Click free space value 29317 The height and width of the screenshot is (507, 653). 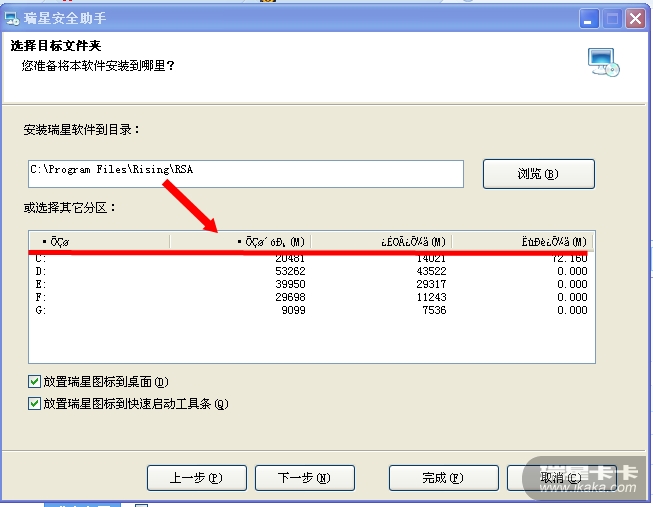click(x=431, y=284)
